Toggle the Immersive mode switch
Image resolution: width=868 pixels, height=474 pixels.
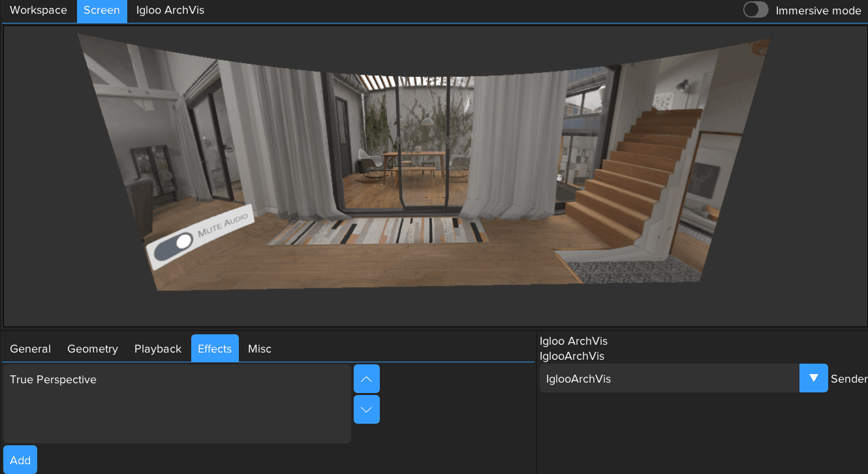point(755,10)
